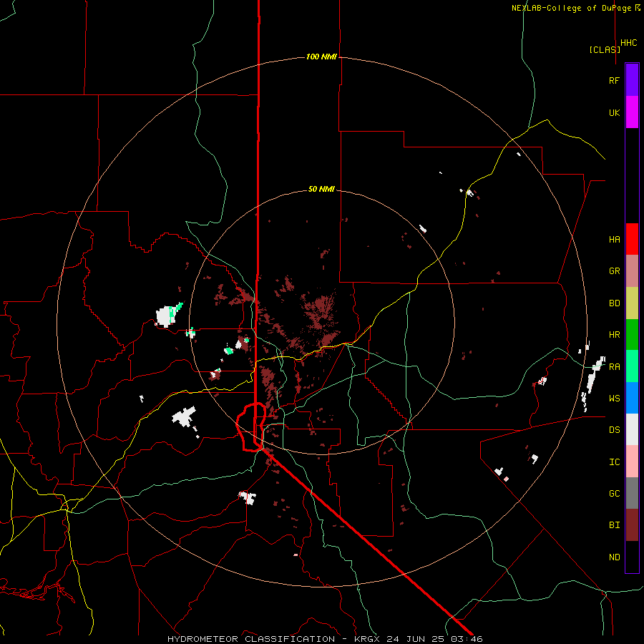
Task: Click the RA legend label
Action: pyautogui.click(x=614, y=366)
